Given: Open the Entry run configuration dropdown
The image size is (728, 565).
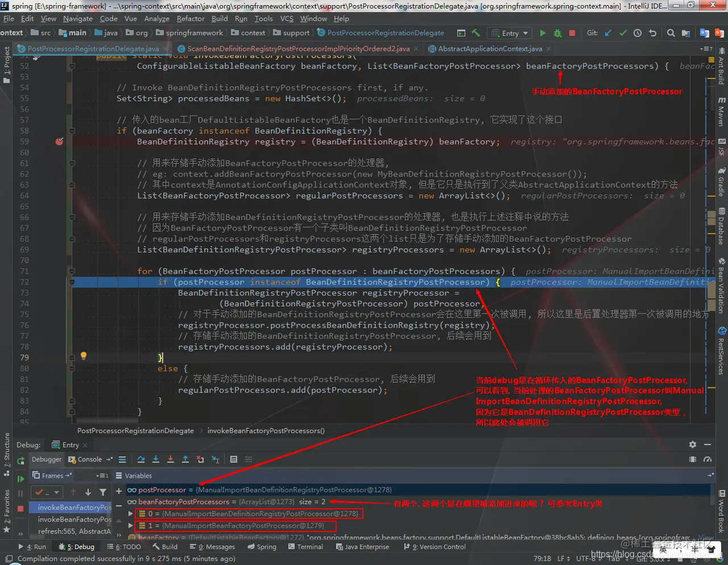Looking at the screenshot, I should 508,33.
